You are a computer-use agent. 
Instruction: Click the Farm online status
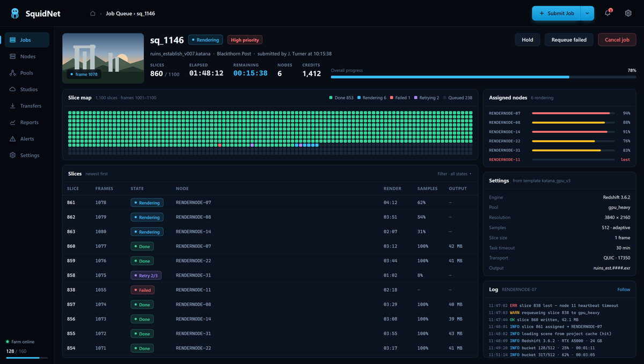(x=21, y=341)
